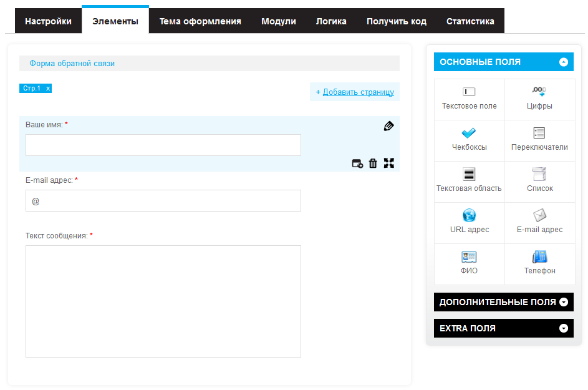The width and height of the screenshot is (588, 390).
Task: Click the pencil edit icon for name field
Action: [389, 126]
